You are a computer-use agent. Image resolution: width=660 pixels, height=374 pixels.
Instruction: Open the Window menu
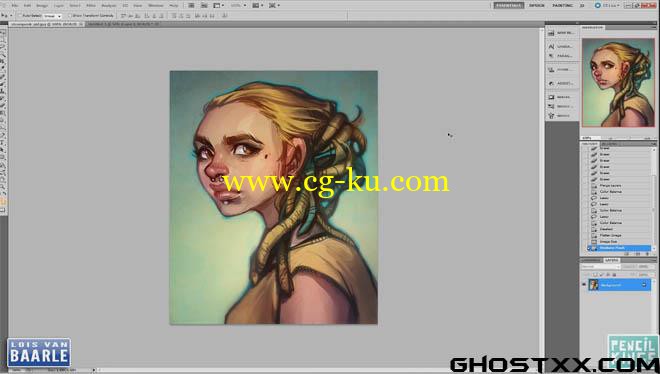(156, 5)
